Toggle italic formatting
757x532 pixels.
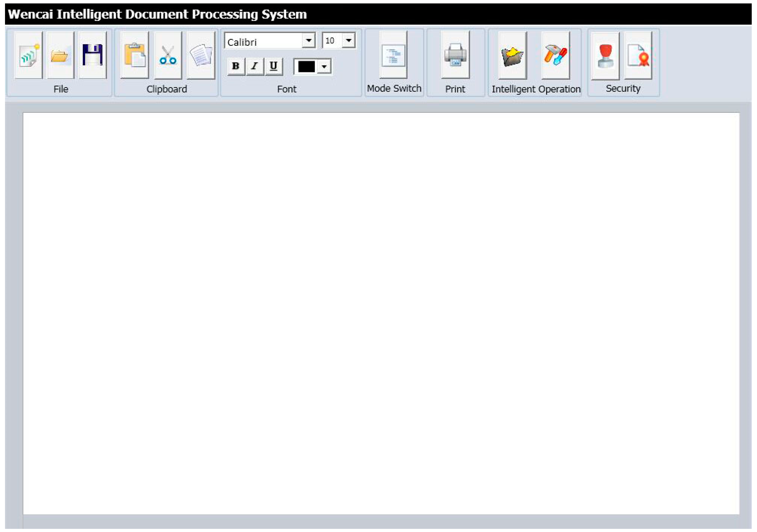[255, 66]
